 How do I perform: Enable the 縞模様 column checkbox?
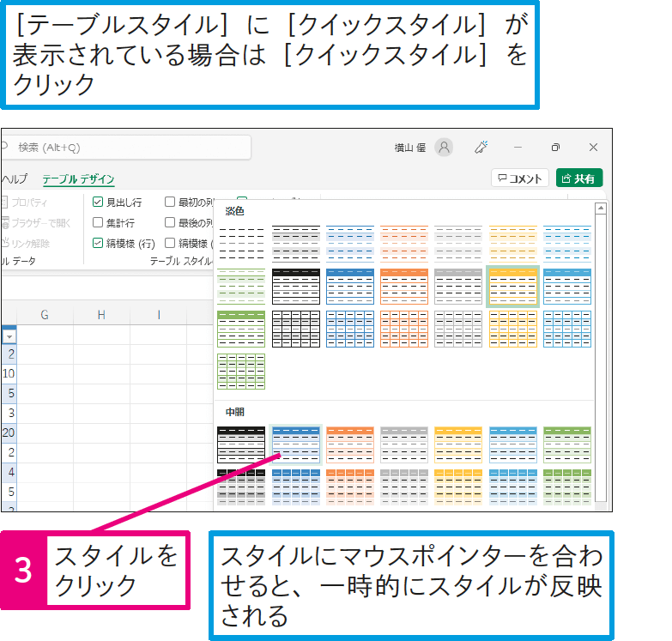coord(170,243)
